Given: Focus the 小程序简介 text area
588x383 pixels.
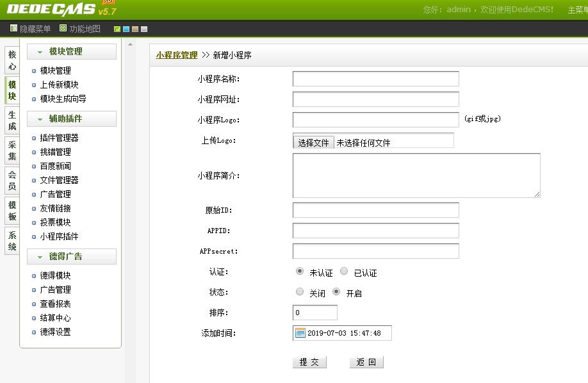Looking at the screenshot, I should point(416,175).
